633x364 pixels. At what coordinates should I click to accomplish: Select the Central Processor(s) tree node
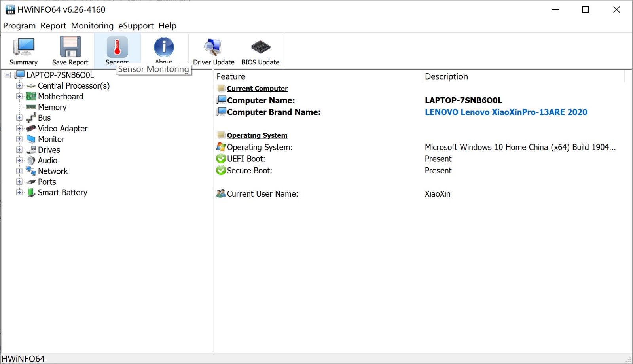point(74,86)
